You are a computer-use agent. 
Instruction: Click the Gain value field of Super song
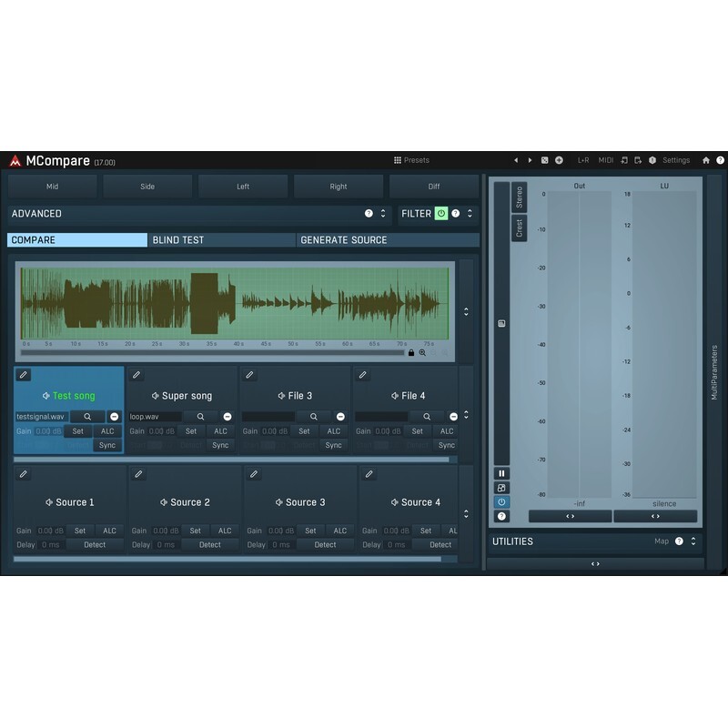162,431
